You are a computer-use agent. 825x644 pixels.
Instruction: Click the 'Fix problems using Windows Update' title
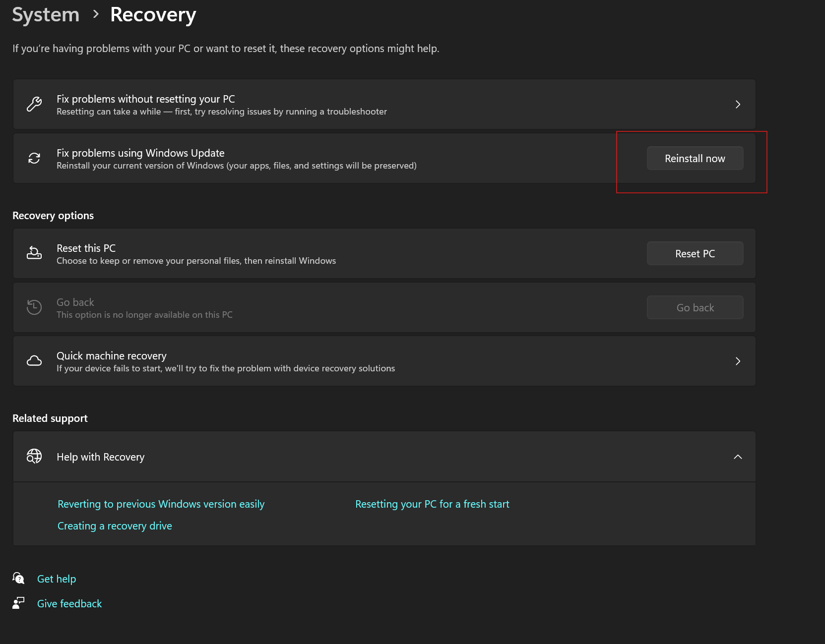pyautogui.click(x=140, y=153)
